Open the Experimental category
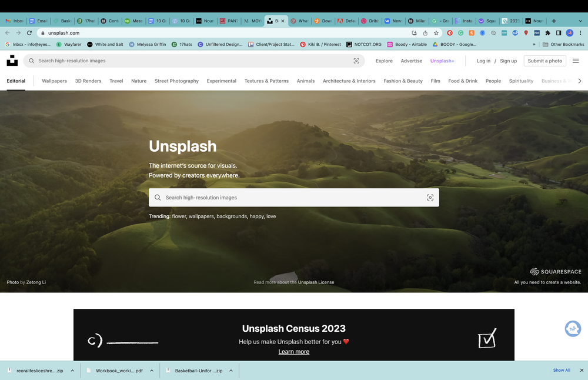Screen dimensions: 588x380 (222, 81)
